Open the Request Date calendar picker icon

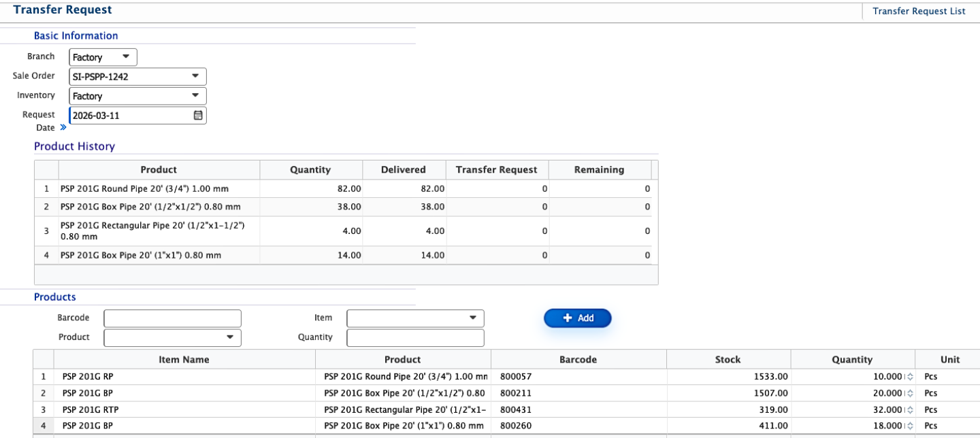[x=198, y=116]
